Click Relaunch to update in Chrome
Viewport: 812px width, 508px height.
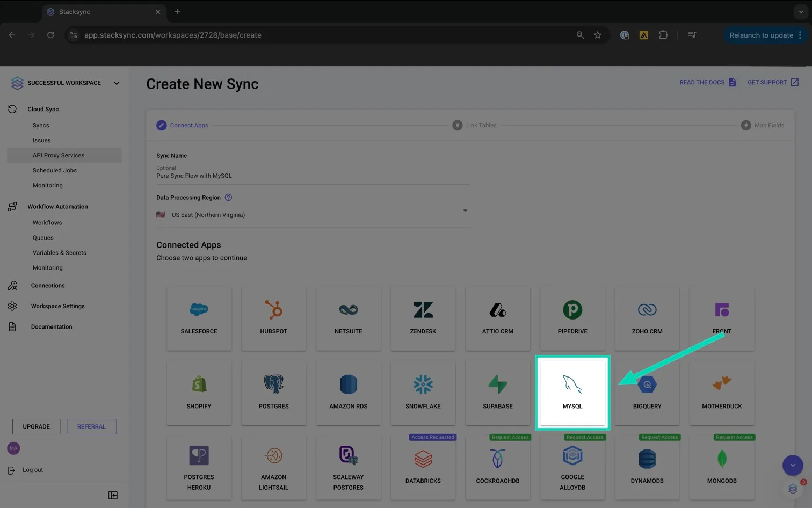(x=766, y=35)
